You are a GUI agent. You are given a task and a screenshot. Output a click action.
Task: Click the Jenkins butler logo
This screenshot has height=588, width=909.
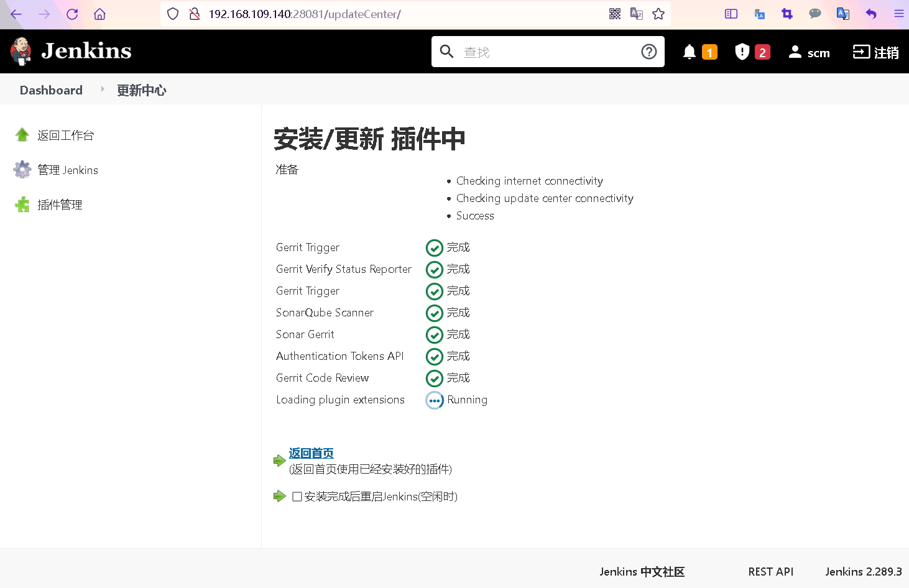(x=21, y=51)
